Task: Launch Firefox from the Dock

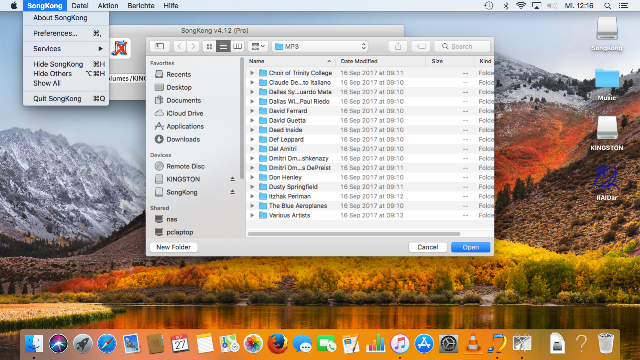Action: coord(278,343)
